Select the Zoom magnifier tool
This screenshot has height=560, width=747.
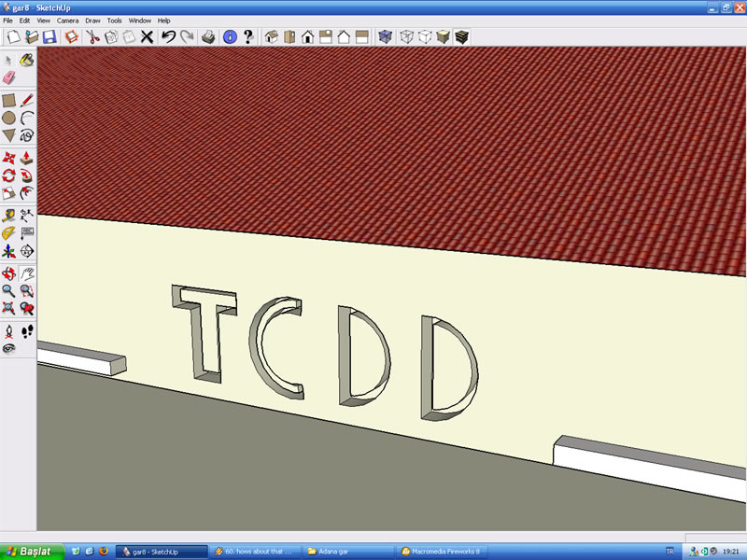coord(8,291)
